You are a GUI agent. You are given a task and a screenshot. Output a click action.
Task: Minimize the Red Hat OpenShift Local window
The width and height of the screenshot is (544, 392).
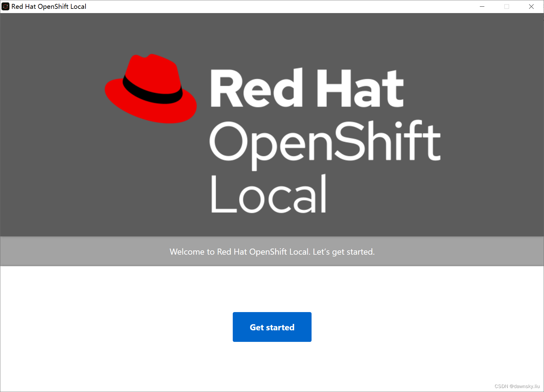click(x=482, y=6)
